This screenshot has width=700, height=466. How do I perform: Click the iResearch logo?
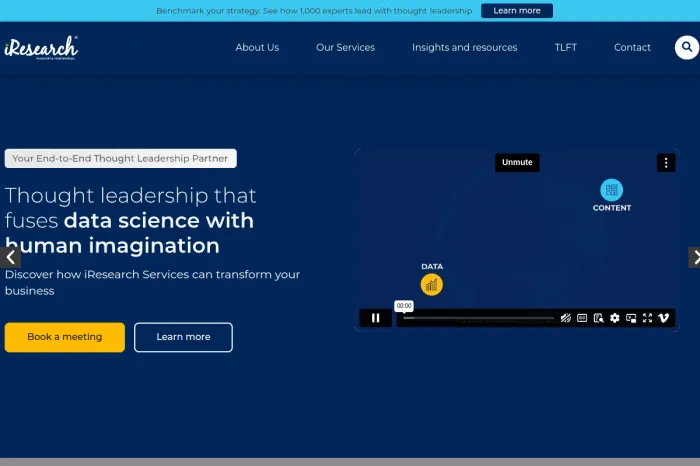[x=41, y=48]
